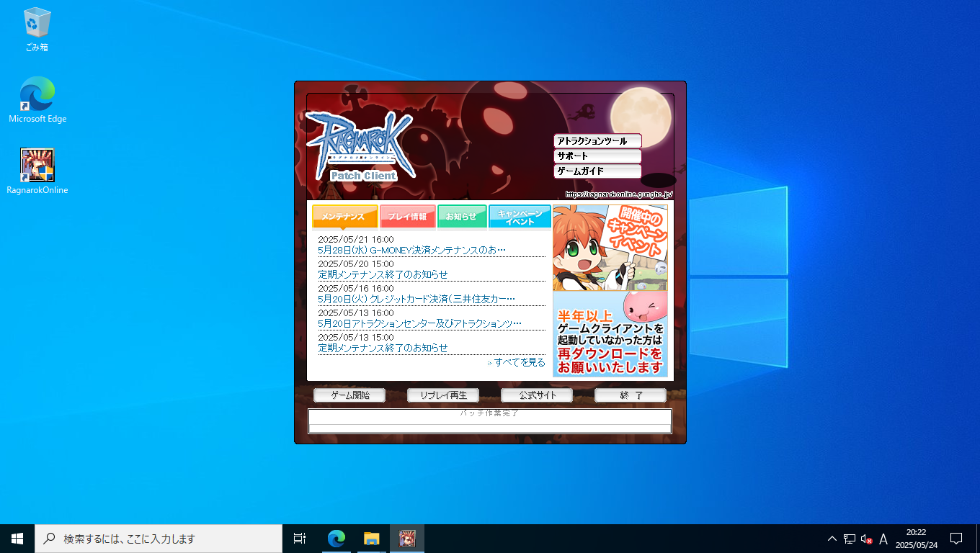Open File Explorer from the taskbar
Image resolution: width=980 pixels, height=553 pixels.
pyautogui.click(x=371, y=539)
